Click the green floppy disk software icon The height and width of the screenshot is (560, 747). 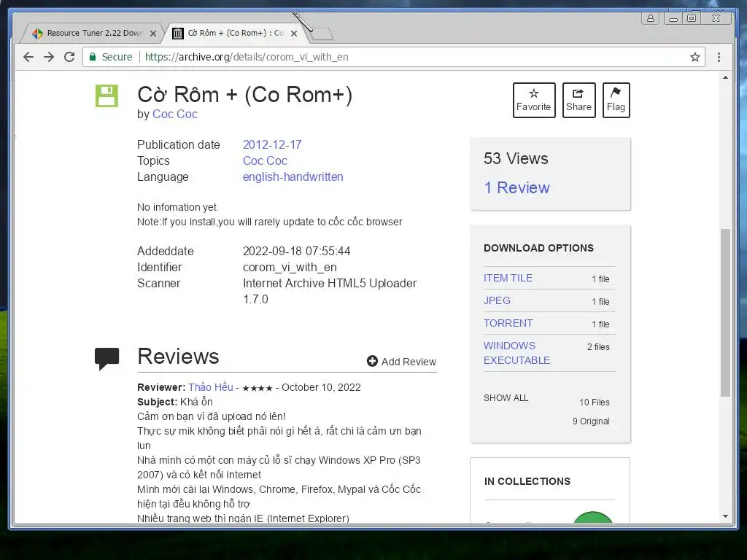click(107, 96)
